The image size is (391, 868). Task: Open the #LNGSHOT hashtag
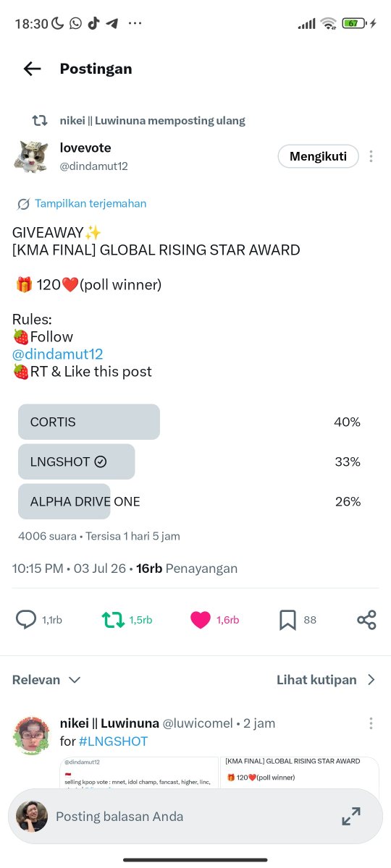(x=113, y=741)
